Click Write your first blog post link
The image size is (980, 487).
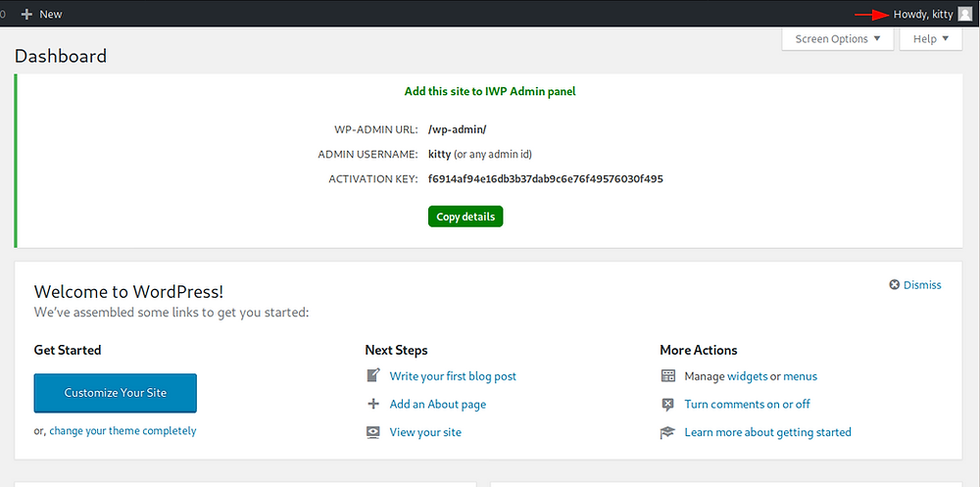pos(453,376)
